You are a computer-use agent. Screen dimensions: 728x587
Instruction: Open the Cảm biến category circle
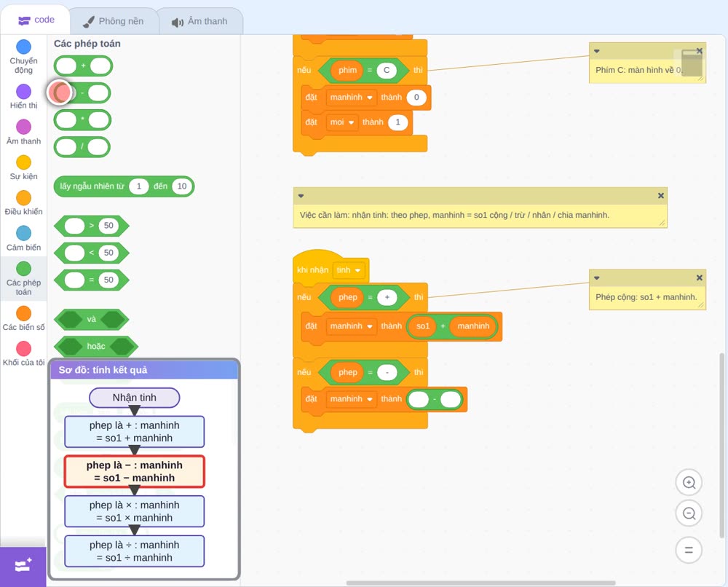[x=24, y=233]
